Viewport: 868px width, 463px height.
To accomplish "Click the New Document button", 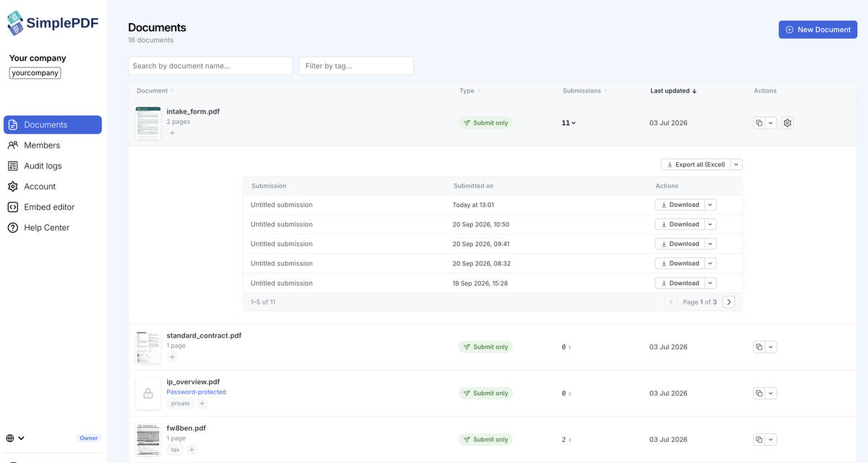I will coord(818,30).
